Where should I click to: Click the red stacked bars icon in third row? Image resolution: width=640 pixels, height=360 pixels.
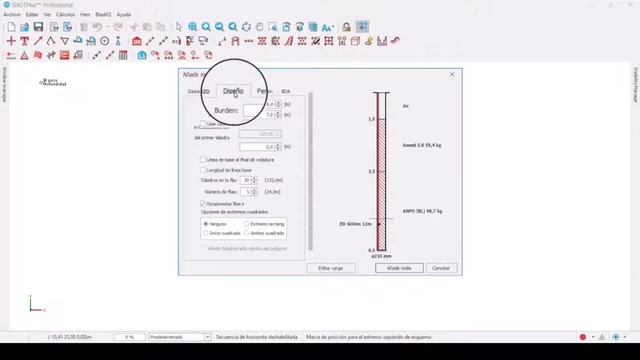[64, 55]
